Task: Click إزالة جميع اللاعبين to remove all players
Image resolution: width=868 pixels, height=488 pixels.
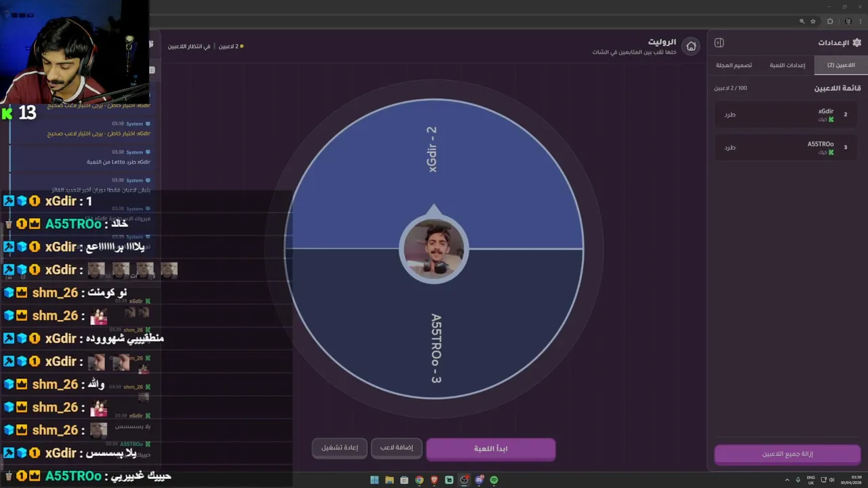Action: pyautogui.click(x=787, y=454)
